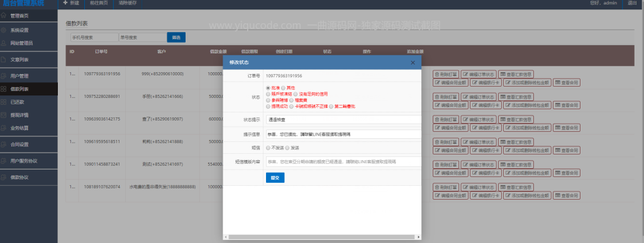Click the dialog scrollbar right arrow

coord(418,237)
